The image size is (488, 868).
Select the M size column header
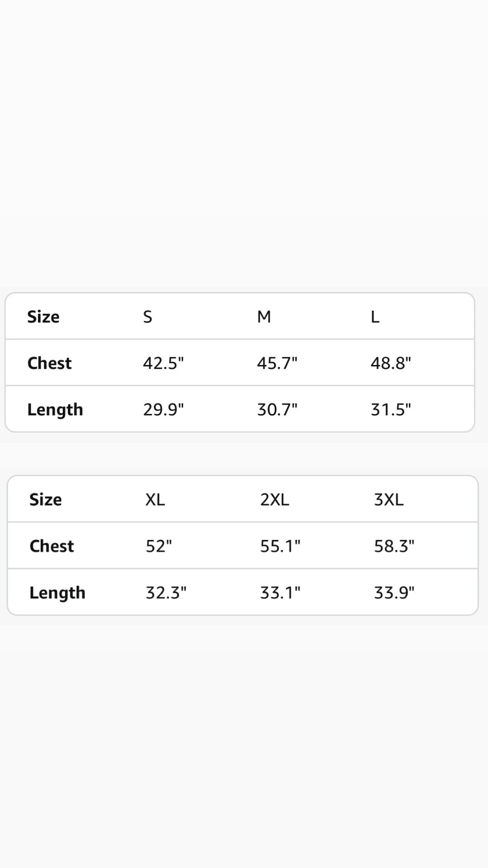point(264,317)
